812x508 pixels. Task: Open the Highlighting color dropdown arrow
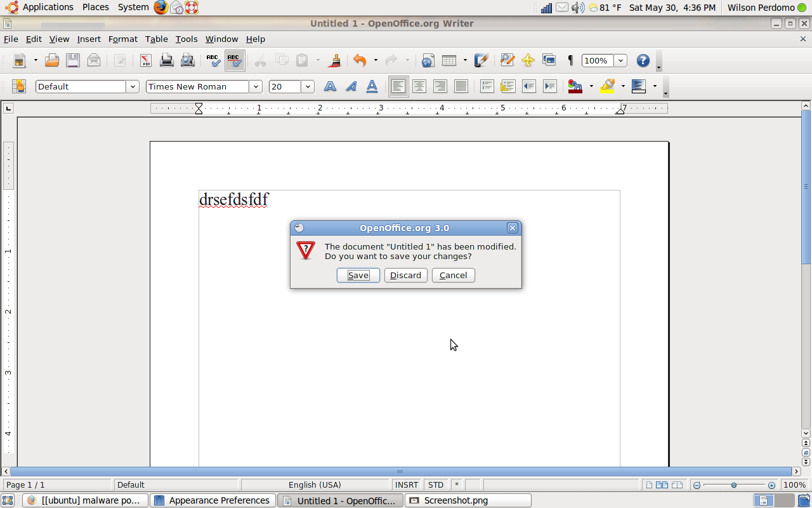pos(623,86)
